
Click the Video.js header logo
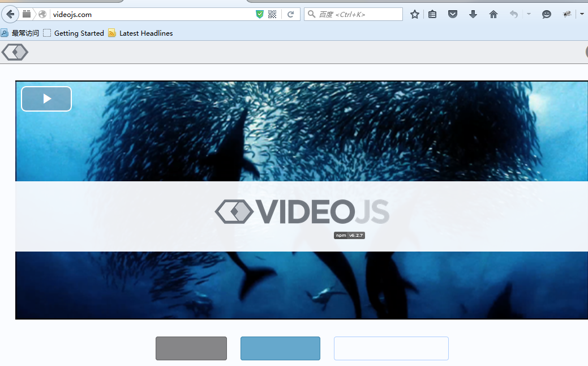pos(15,52)
